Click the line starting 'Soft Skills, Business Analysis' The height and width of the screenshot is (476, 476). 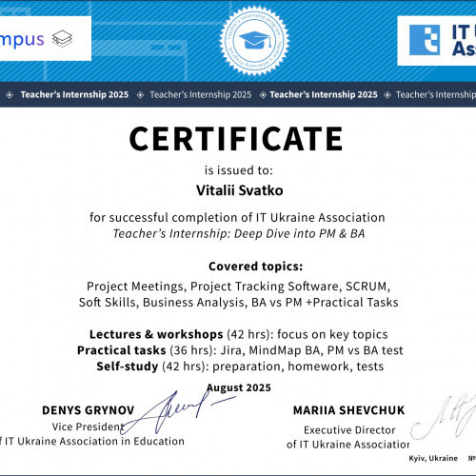click(x=239, y=303)
